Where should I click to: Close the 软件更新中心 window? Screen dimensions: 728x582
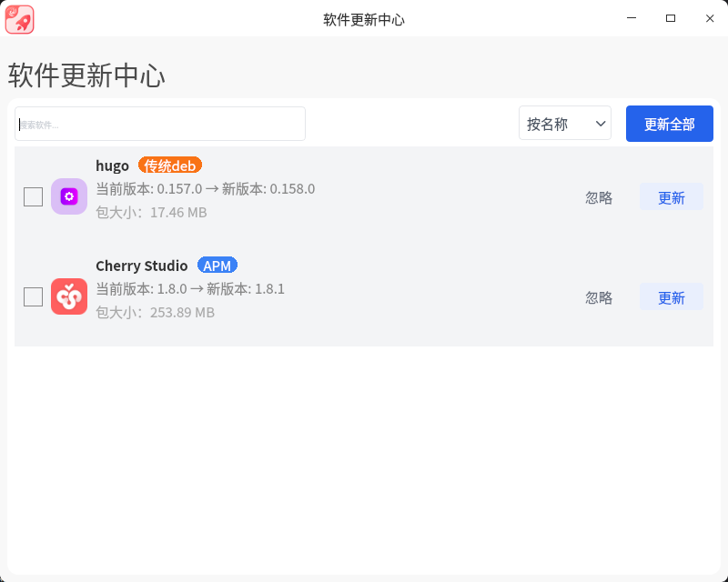pos(710,18)
